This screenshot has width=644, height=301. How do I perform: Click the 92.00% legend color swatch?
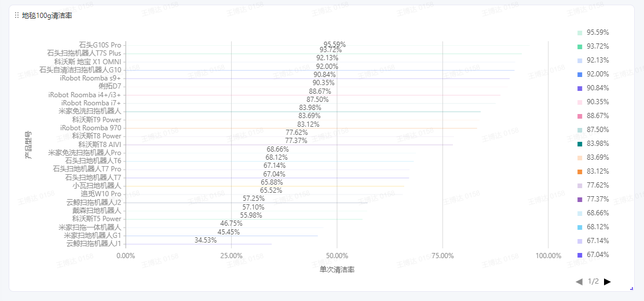[580, 74]
